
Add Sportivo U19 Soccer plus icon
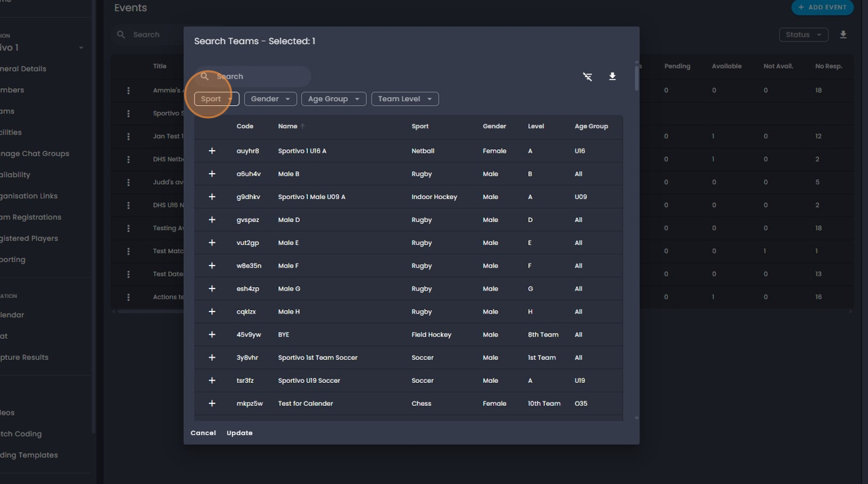pos(212,381)
